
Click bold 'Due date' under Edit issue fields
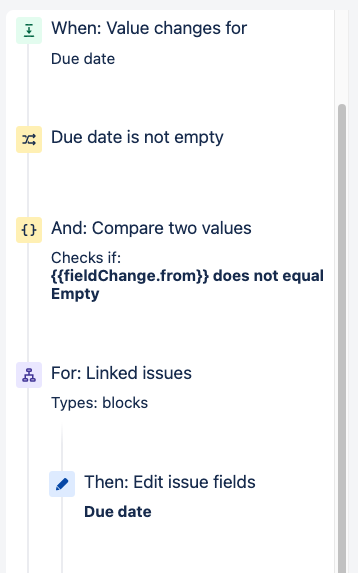118,512
